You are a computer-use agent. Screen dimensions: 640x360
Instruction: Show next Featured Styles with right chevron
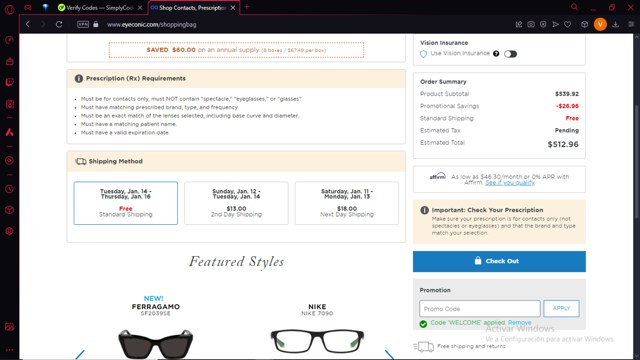coord(389,355)
